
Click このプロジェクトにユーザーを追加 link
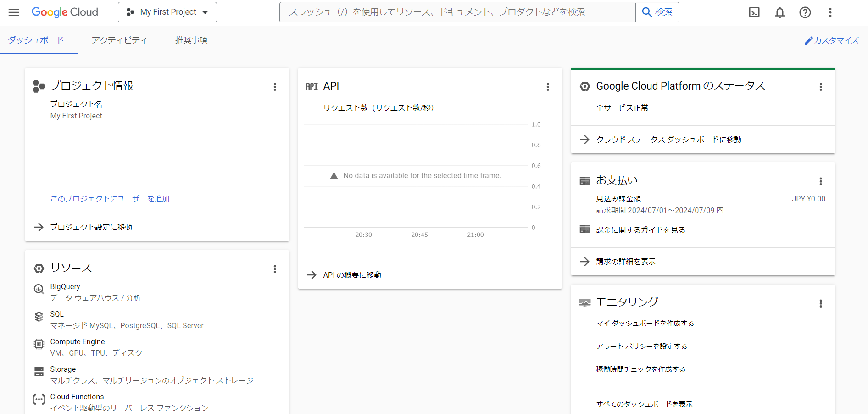[110, 199]
